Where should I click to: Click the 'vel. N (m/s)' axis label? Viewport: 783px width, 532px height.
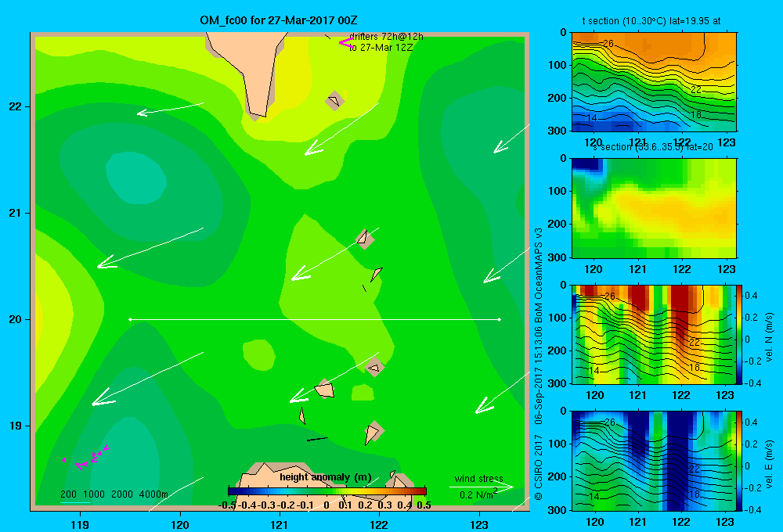[769, 337]
